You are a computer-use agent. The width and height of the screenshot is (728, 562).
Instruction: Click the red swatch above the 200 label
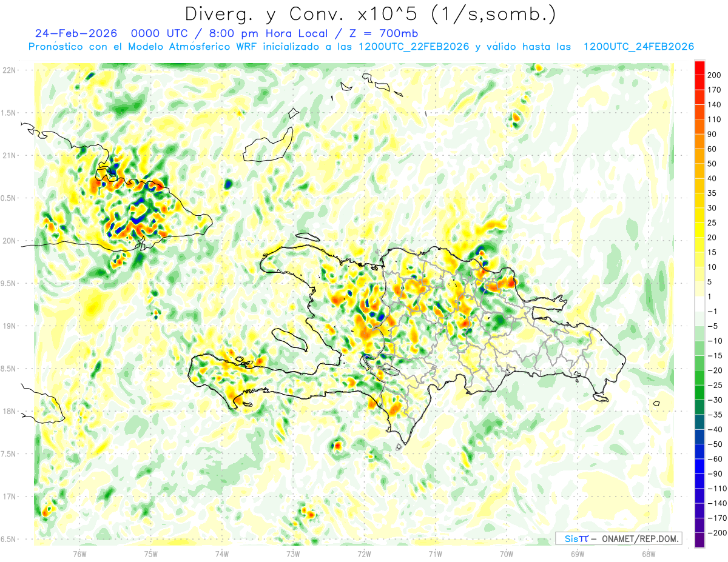coord(699,68)
